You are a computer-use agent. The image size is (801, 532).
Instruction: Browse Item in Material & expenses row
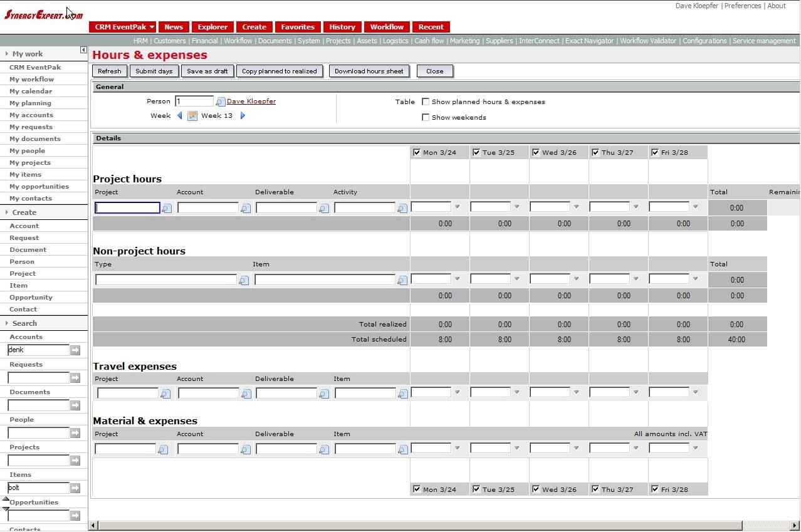(x=403, y=449)
